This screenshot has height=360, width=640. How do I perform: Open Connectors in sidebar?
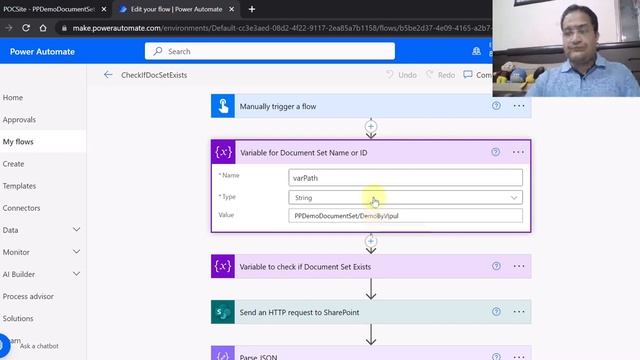coord(21,208)
